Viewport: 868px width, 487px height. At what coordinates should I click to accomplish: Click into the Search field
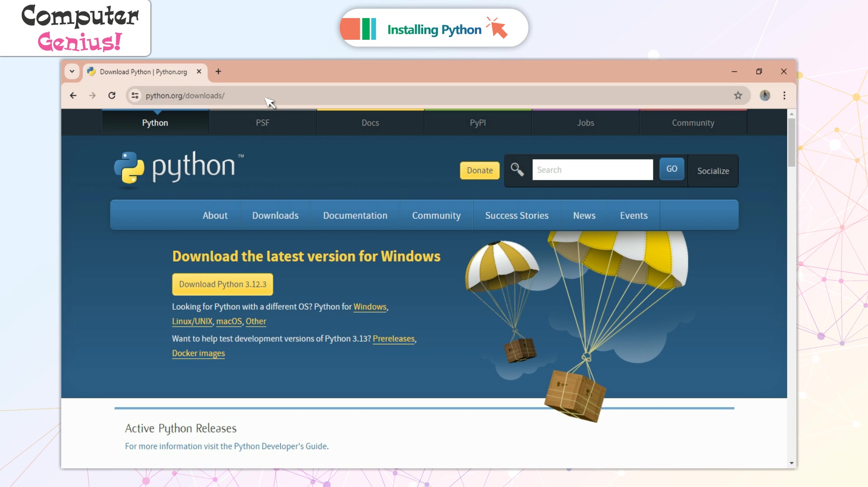tap(593, 170)
